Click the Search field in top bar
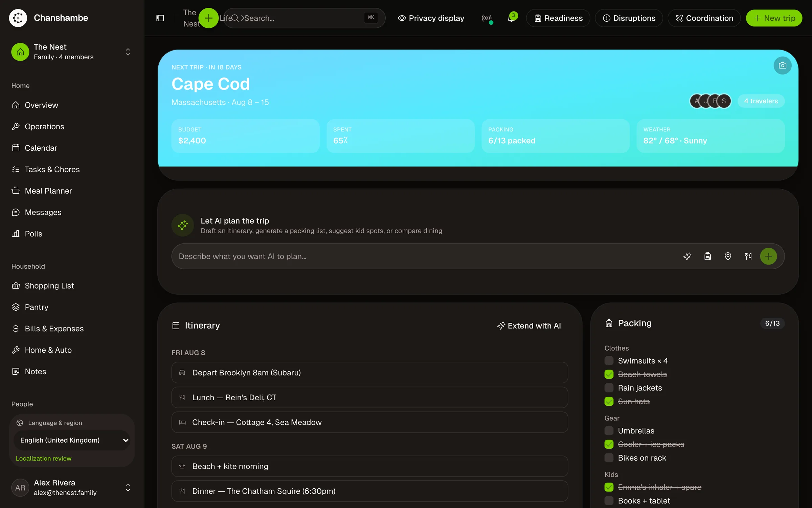Viewport: 812px width, 508px height. (x=304, y=18)
